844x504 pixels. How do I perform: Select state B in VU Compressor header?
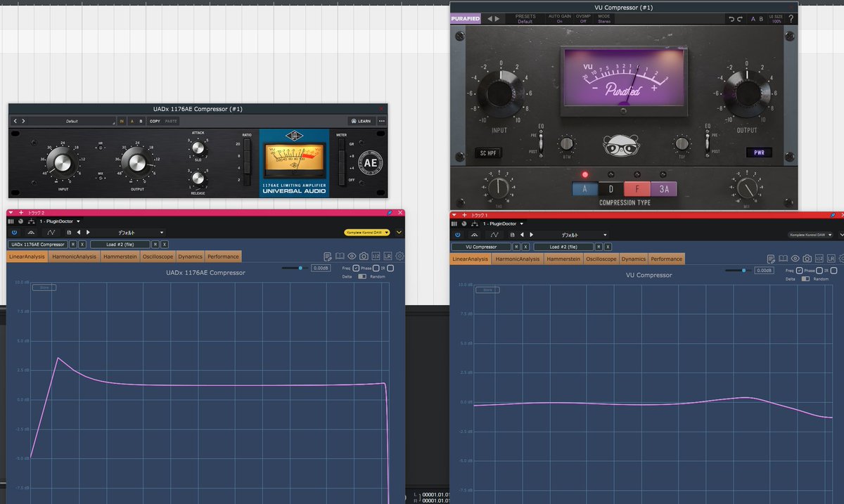(761, 19)
